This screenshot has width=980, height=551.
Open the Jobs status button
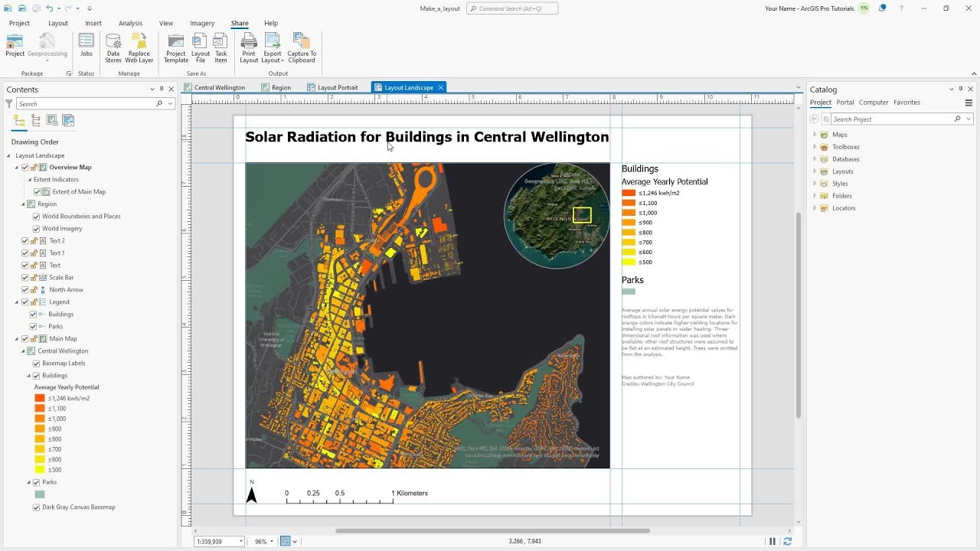coord(87,46)
